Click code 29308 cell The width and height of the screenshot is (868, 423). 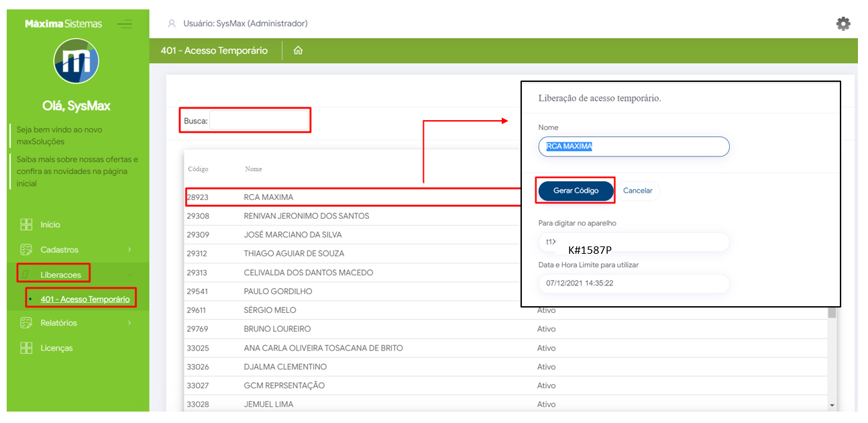pos(198,216)
